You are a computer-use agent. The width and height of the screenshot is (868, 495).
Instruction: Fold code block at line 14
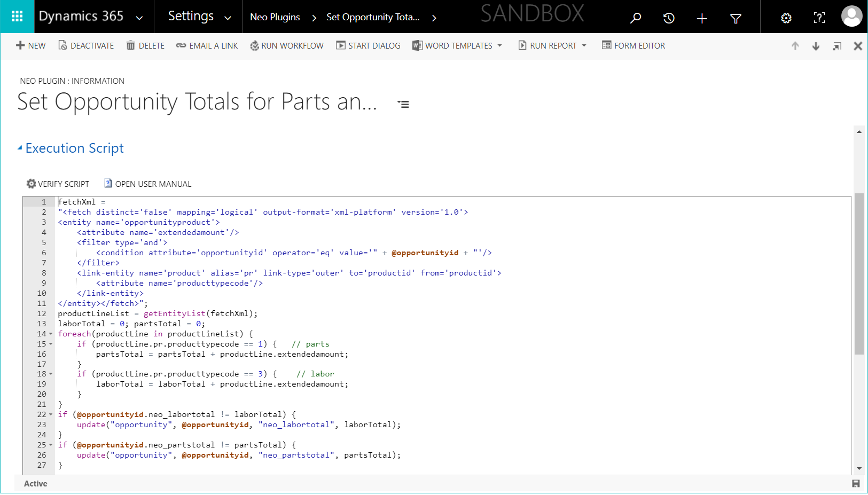[x=51, y=334]
